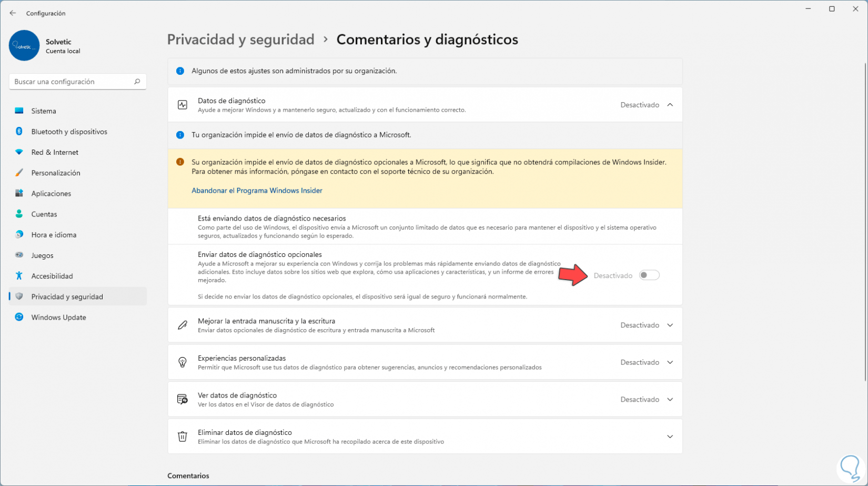The height and width of the screenshot is (486, 868).
Task: Open Juegos settings
Action: click(x=78, y=255)
